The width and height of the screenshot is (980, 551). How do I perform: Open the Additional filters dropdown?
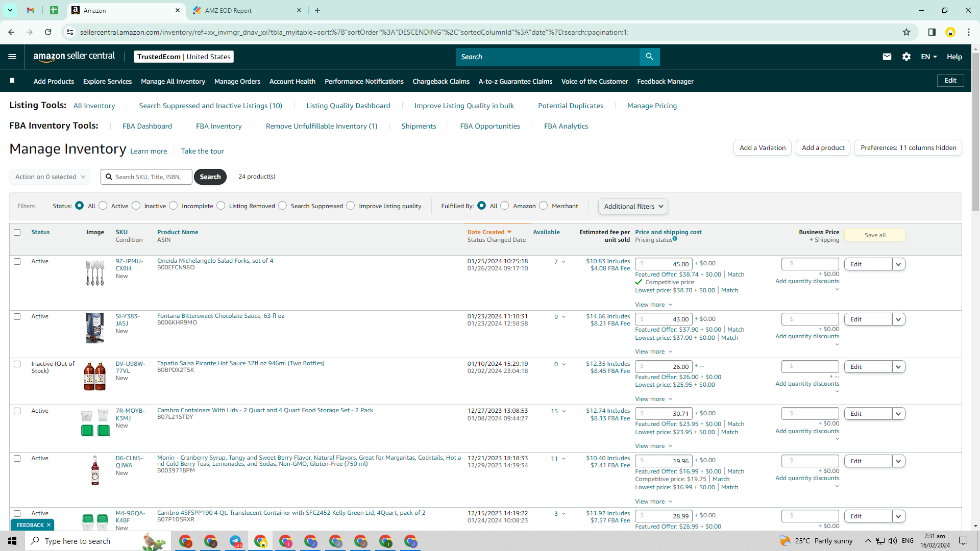tap(633, 206)
